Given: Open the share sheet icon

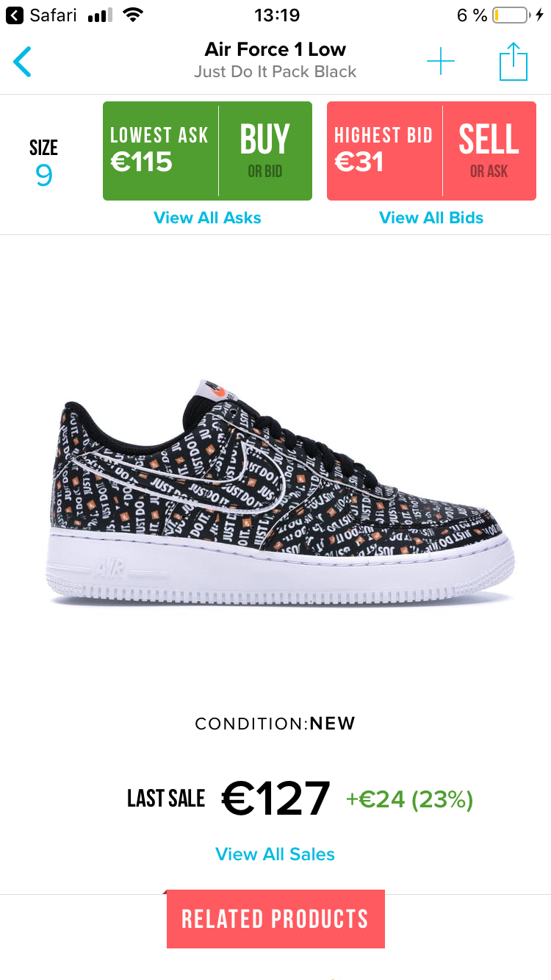Looking at the screenshot, I should click(514, 61).
